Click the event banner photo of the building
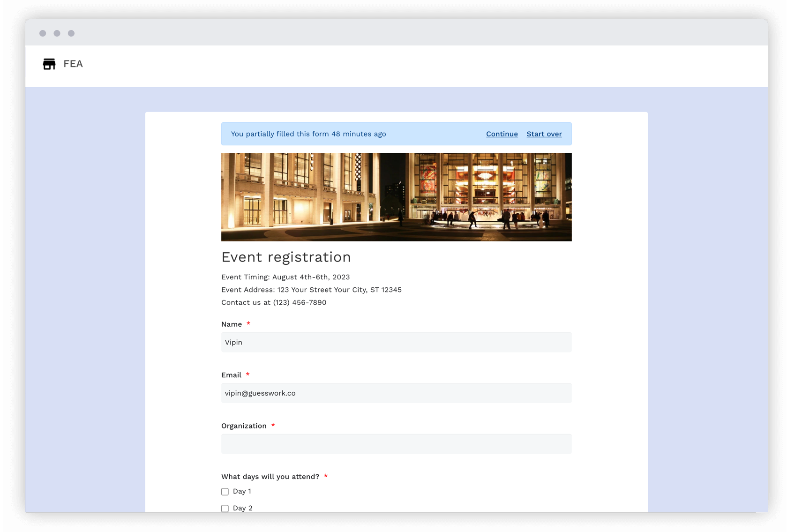Viewport: 787px width, 532px height. pos(396,197)
